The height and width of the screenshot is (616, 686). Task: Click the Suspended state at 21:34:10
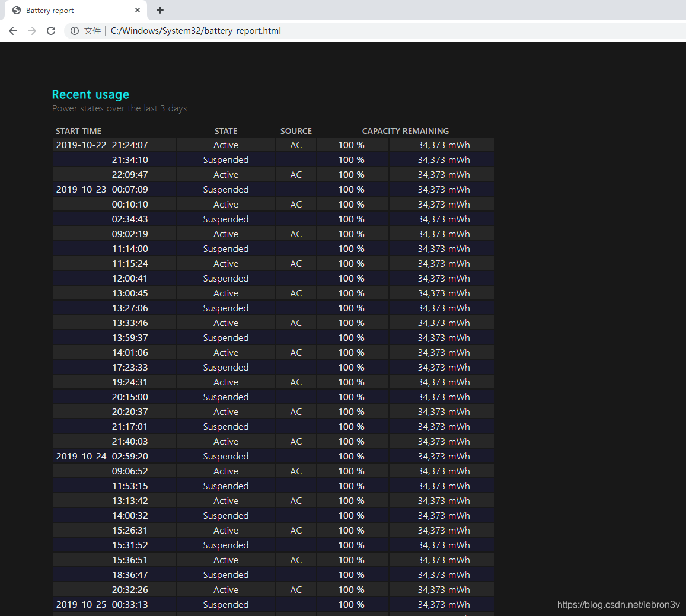click(x=226, y=160)
